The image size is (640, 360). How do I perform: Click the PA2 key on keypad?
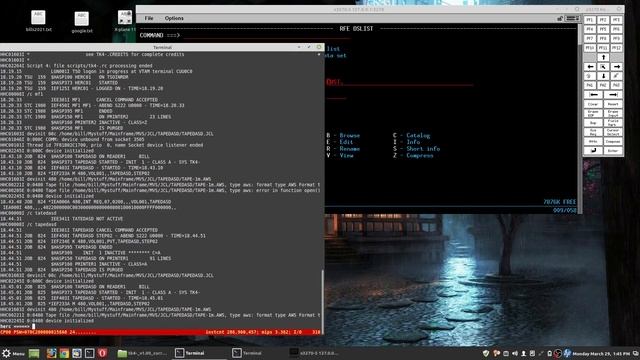click(x=603, y=85)
